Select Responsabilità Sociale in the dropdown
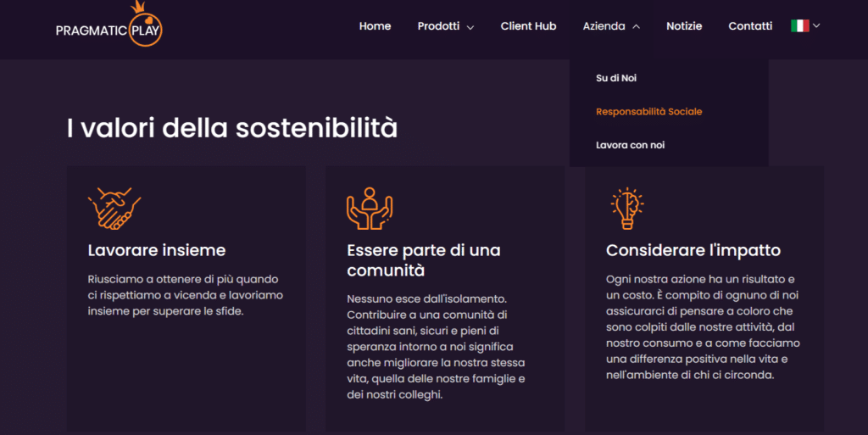 [x=648, y=112]
